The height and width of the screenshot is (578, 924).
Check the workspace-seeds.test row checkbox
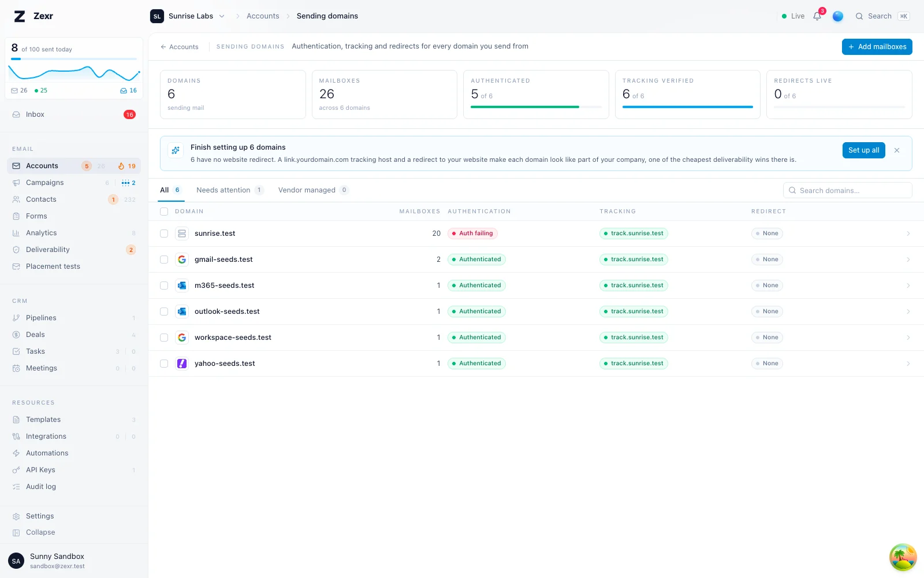point(164,338)
